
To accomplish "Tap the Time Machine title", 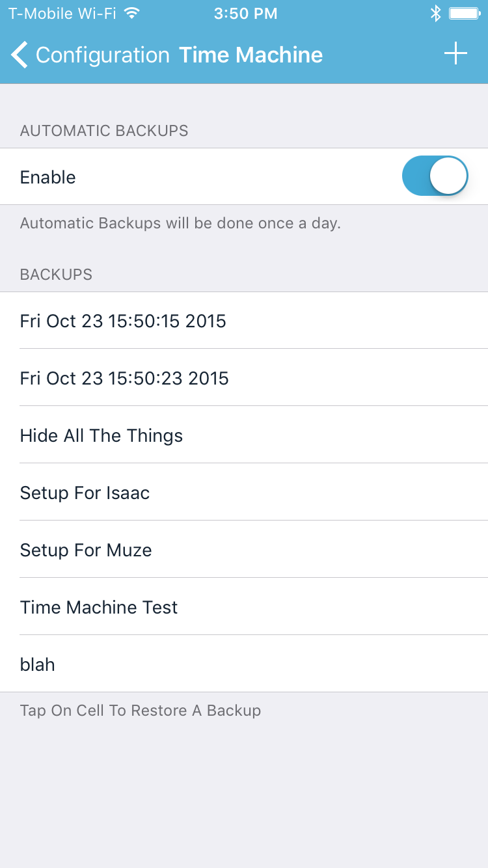I will click(x=251, y=55).
